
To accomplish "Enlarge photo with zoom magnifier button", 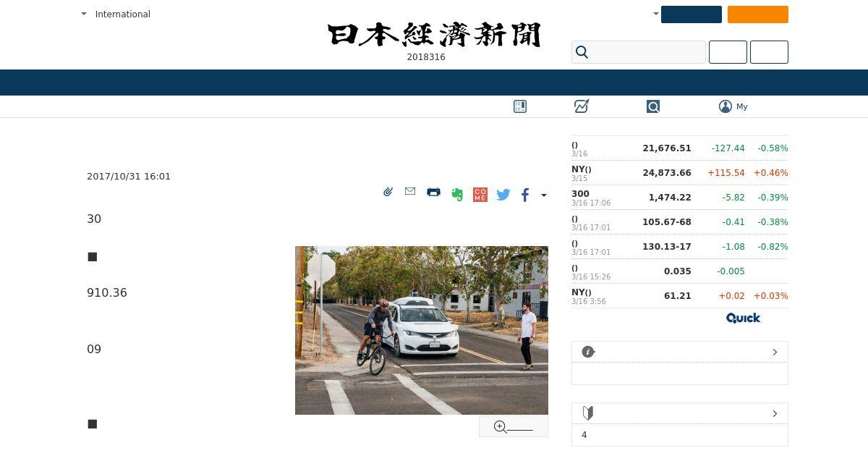I will pyautogui.click(x=514, y=426).
